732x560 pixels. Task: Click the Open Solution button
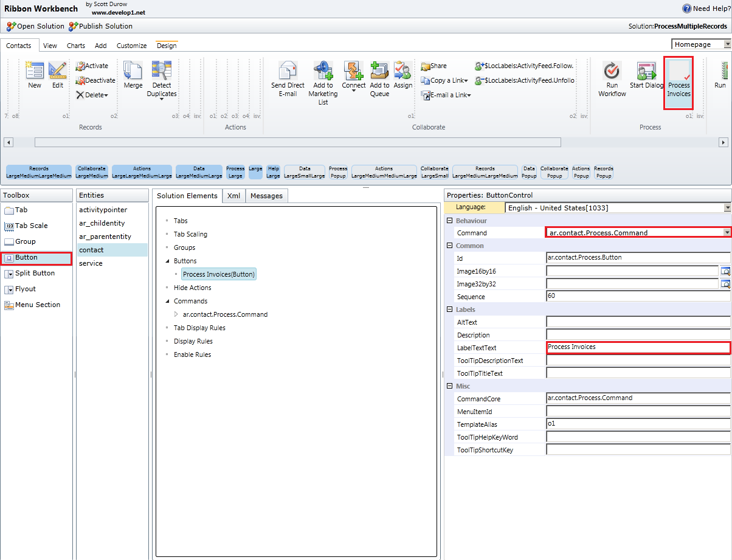pos(35,26)
